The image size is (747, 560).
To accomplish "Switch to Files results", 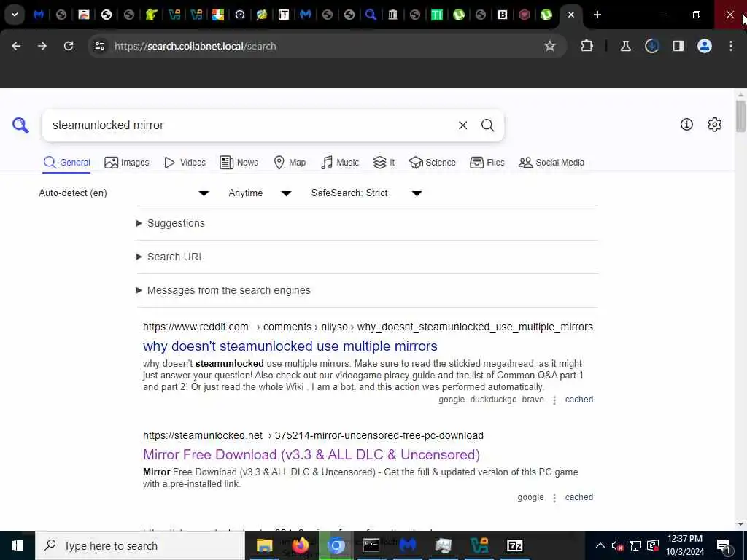I will tap(487, 163).
